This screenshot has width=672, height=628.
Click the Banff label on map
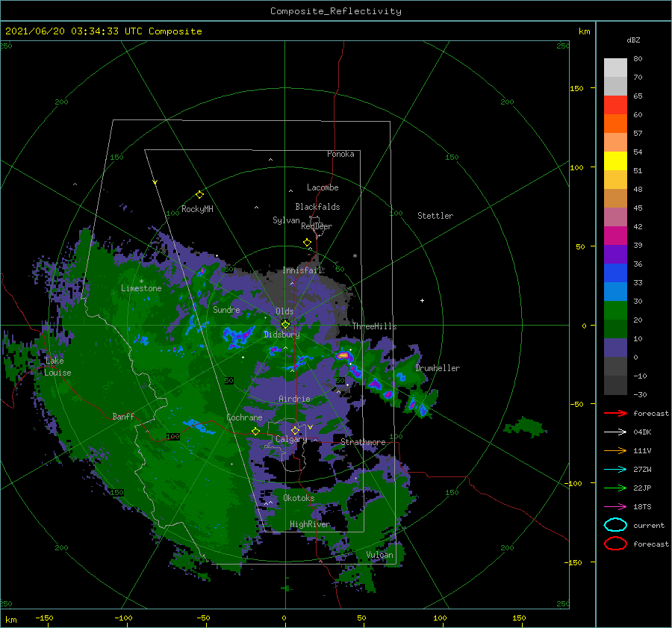tap(123, 416)
